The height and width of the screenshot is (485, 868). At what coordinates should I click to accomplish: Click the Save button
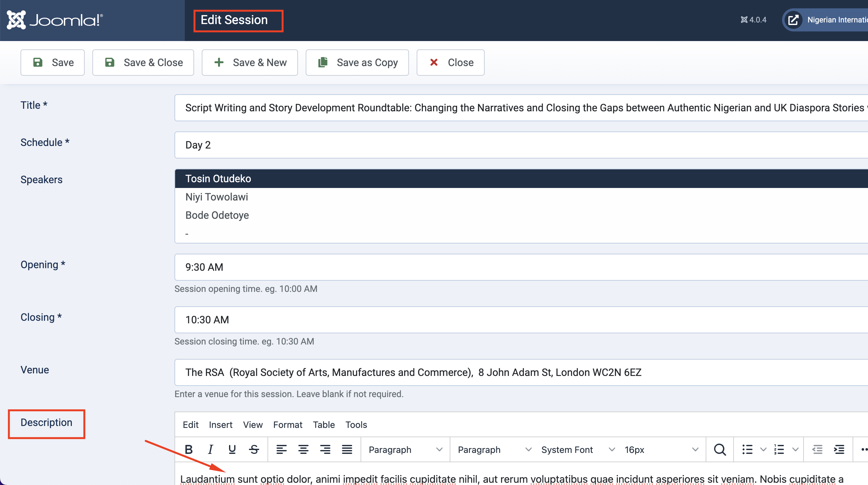[x=53, y=62]
